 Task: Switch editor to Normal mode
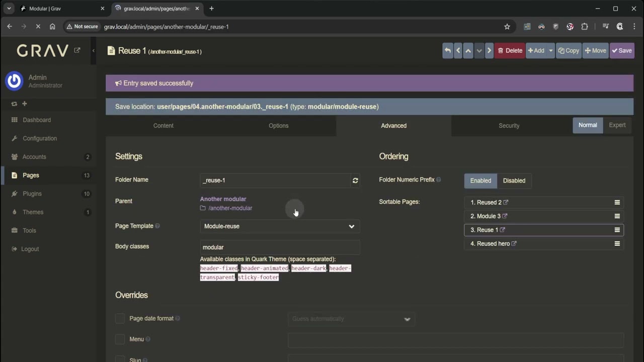[x=588, y=125]
